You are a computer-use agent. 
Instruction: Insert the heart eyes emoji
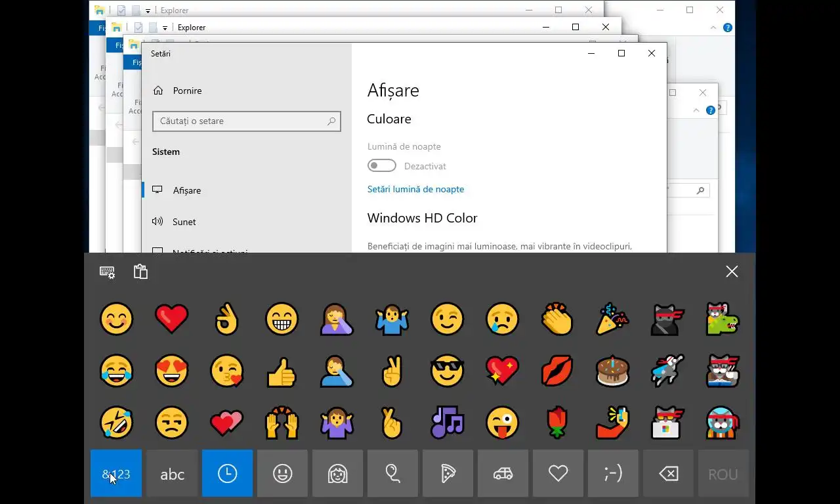pos(171,371)
